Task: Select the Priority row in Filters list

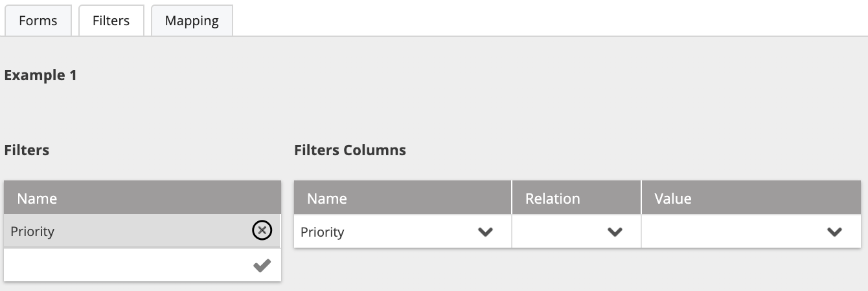Action: (143, 231)
